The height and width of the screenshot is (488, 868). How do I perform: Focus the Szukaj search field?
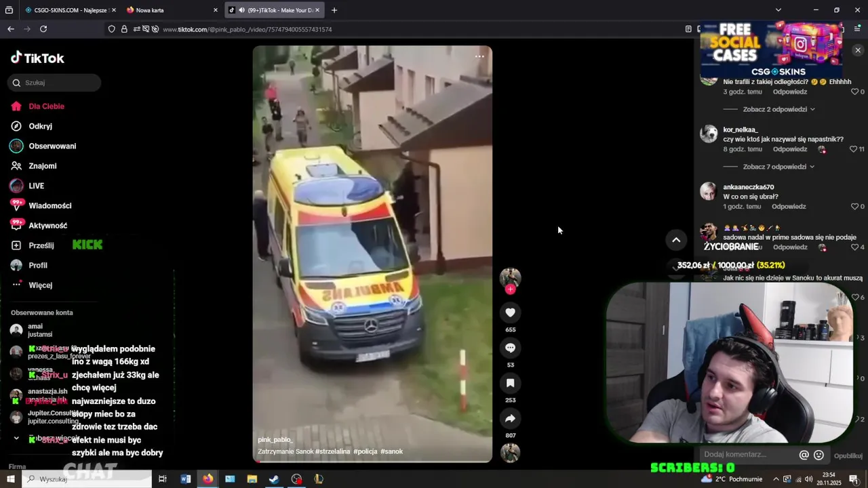point(55,83)
